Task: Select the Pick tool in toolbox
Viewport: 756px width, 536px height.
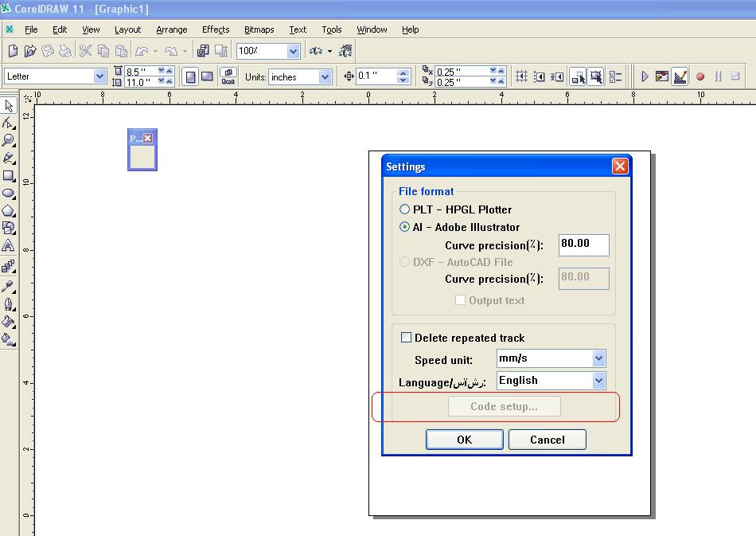Action: [x=9, y=106]
